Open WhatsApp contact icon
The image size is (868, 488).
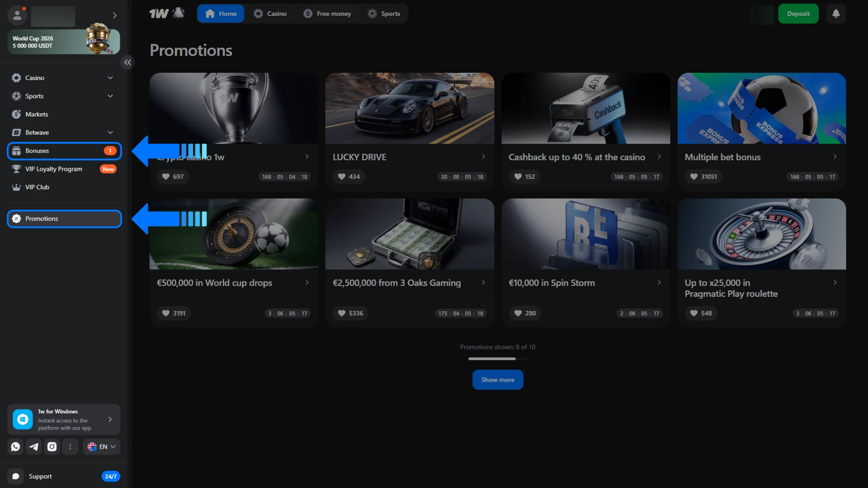[x=15, y=447]
